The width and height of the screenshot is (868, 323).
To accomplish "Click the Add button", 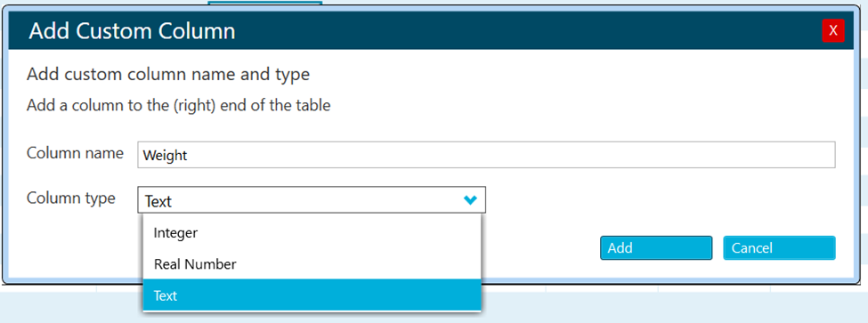I will (x=656, y=247).
